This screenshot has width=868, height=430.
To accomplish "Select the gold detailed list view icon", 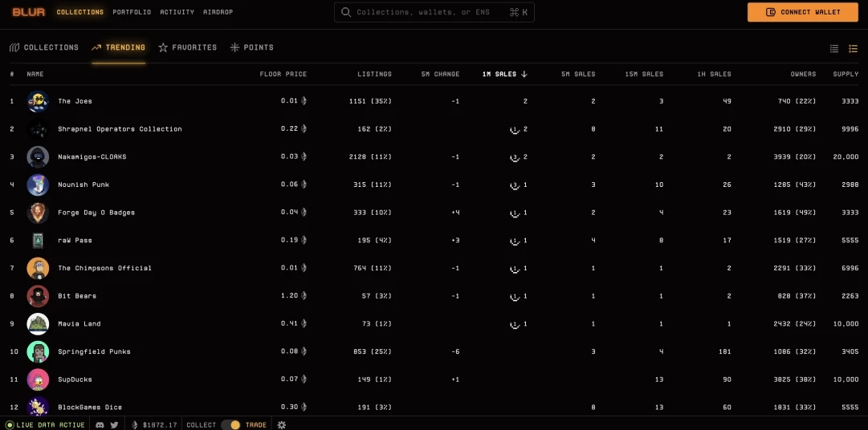I will click(x=854, y=49).
